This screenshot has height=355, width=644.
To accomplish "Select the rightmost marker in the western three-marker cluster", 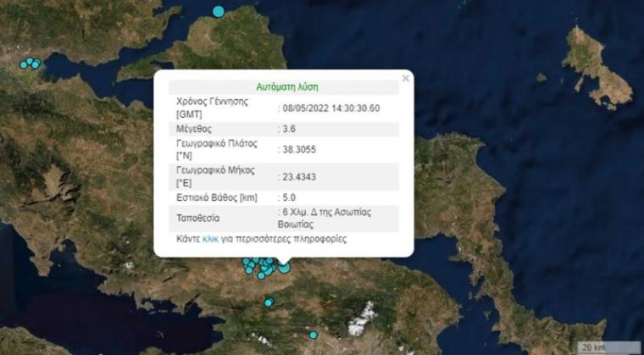I will tap(36, 64).
